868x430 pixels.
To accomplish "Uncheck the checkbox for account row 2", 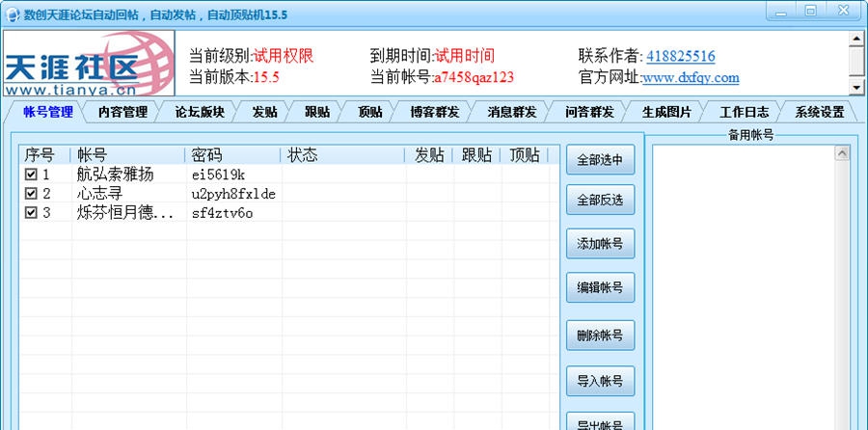I will tap(31, 194).
